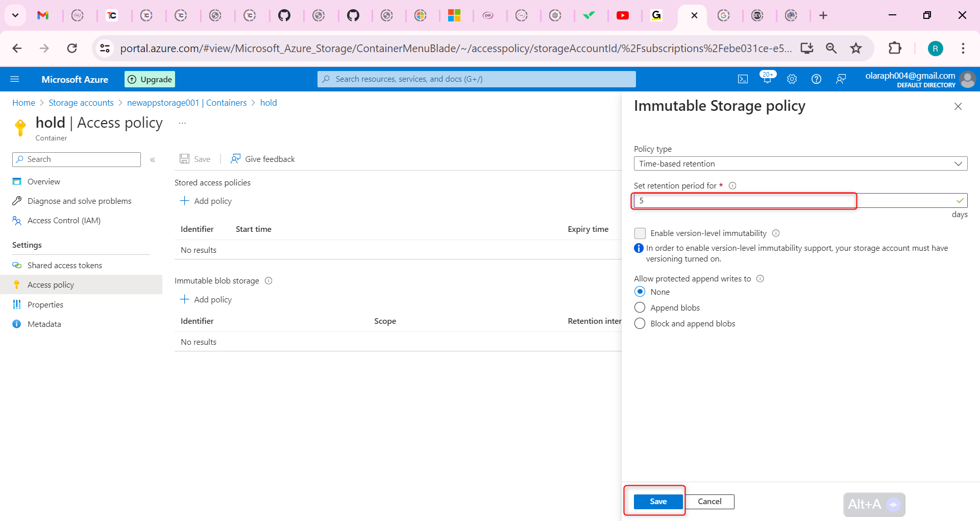
Task: Open the Chrome profile R avatar
Action: tap(935, 49)
